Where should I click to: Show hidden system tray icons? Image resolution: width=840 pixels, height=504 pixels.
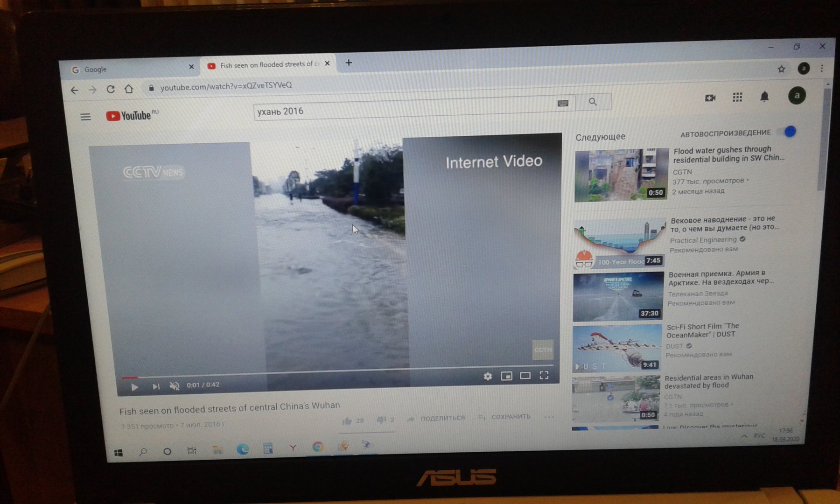(744, 436)
